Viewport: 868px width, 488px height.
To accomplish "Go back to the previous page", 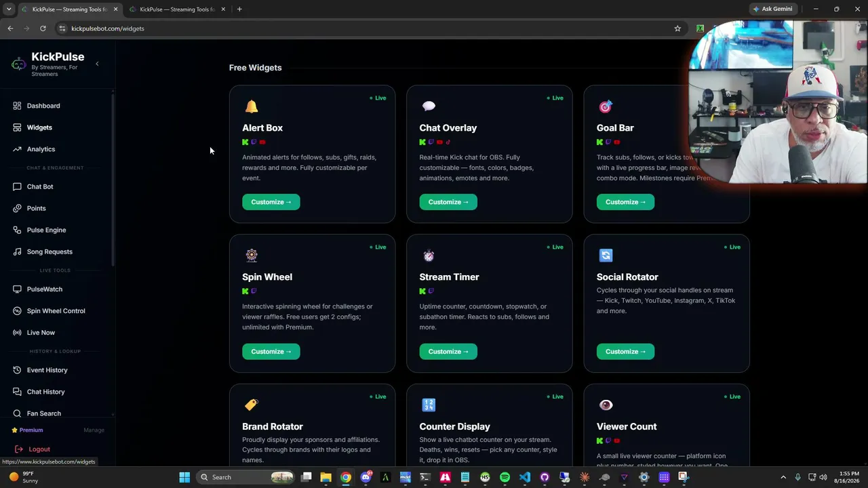I will [10, 28].
